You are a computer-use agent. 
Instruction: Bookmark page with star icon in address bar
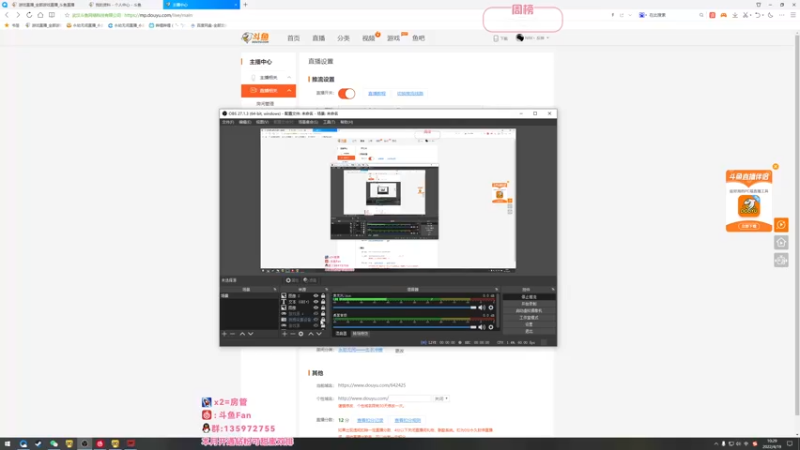coord(67,15)
